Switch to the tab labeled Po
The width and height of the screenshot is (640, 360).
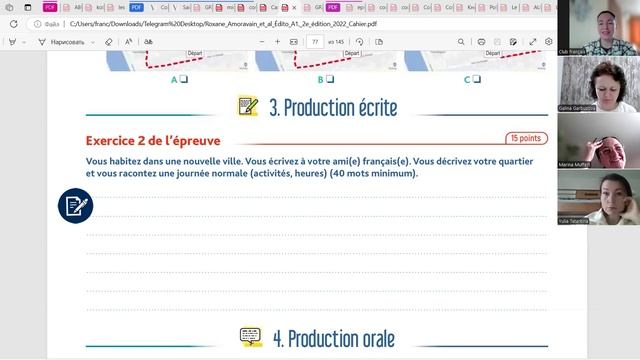point(487,7)
